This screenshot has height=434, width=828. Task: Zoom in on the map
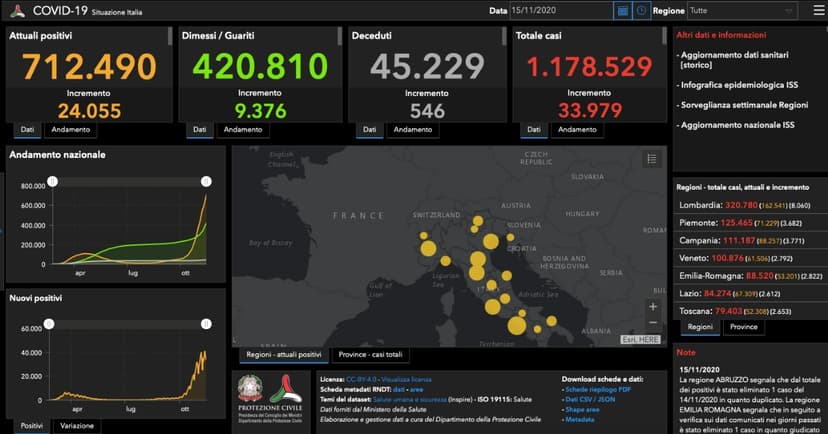(652, 307)
